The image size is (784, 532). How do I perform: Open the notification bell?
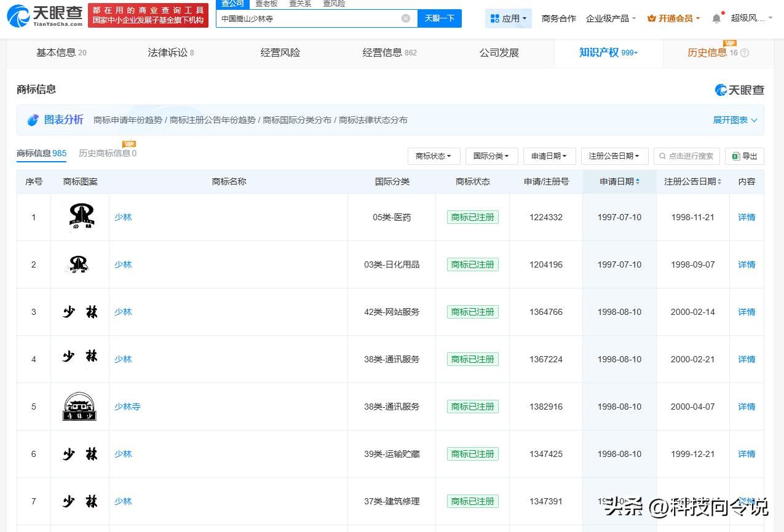pyautogui.click(x=716, y=18)
